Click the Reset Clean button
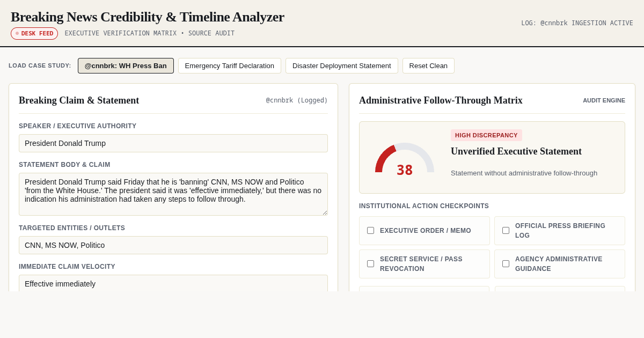 tap(428, 65)
